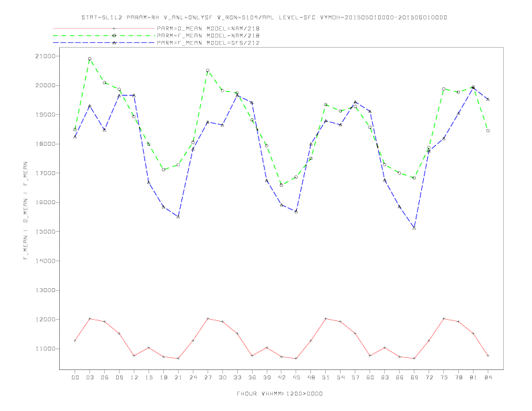Click the 81 forecast hour tick label

[474, 377]
